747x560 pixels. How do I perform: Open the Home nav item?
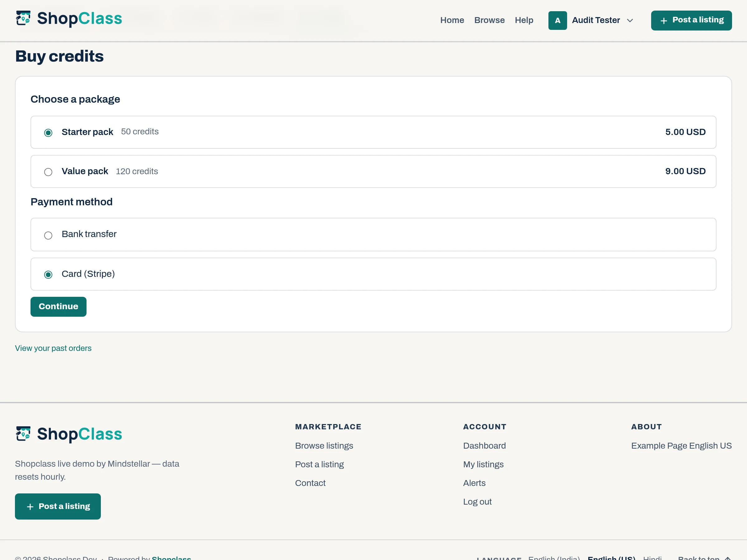(x=452, y=20)
